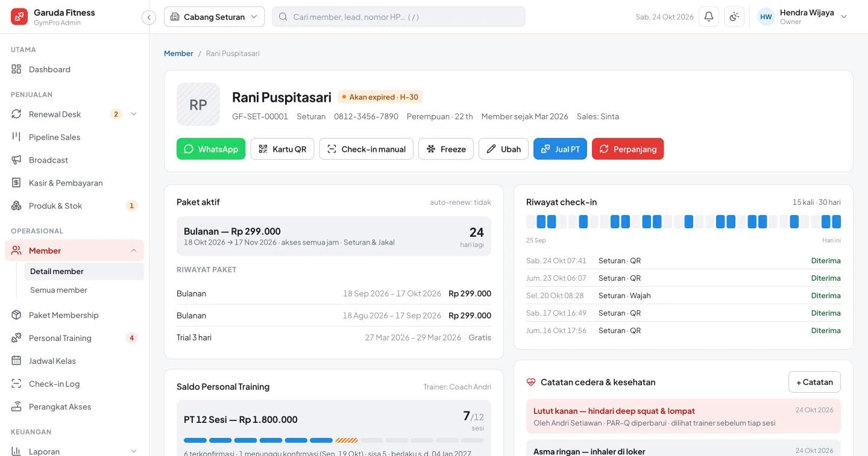Add a note with + Catatan button
Screen dimensions: 868x456
(x=814, y=382)
